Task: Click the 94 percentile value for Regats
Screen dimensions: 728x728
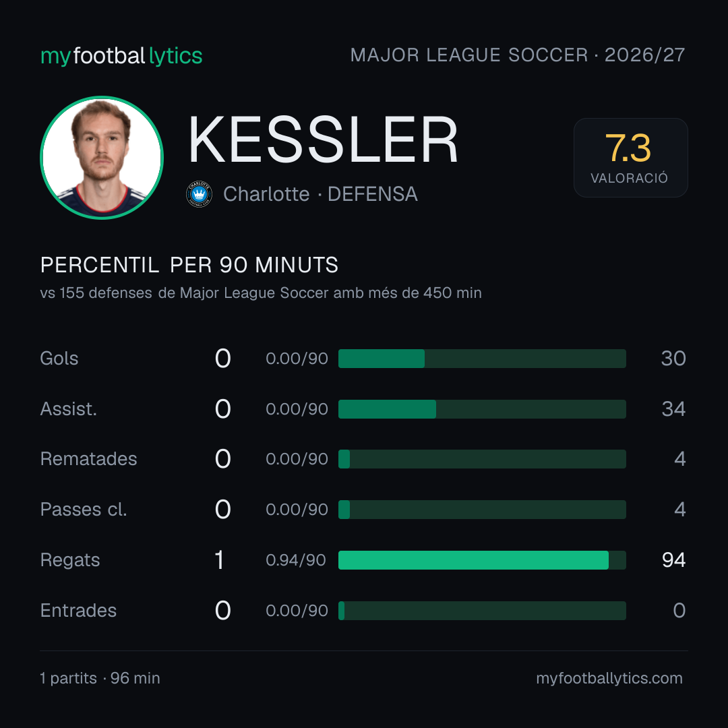Action: point(673,560)
